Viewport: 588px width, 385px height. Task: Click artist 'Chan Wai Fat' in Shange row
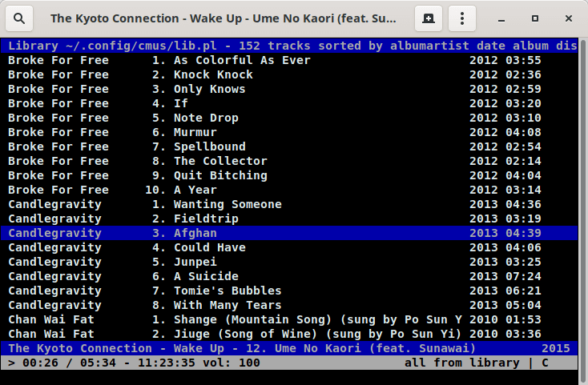[51, 319]
